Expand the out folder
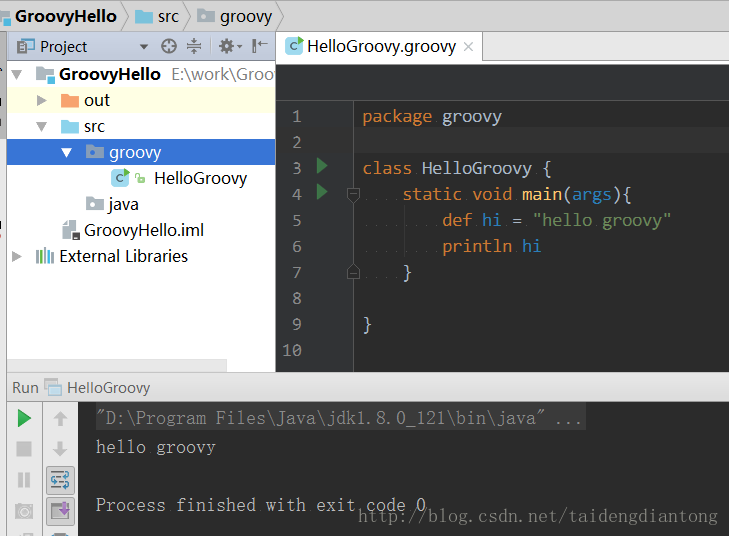Image resolution: width=729 pixels, height=536 pixels. (x=42, y=100)
